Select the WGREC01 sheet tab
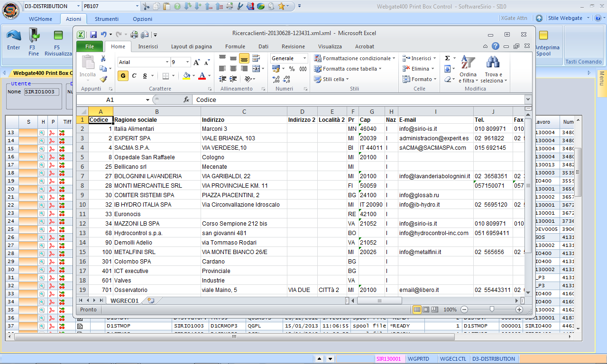Screen dimensions: 607x364 coord(125,300)
